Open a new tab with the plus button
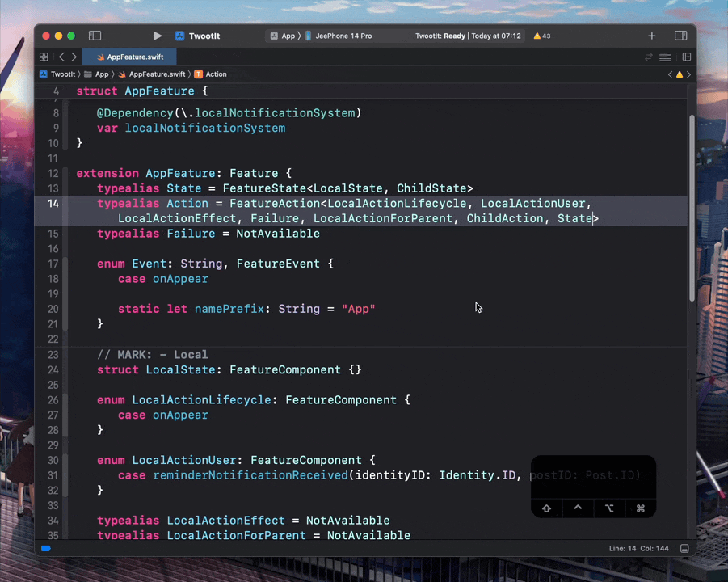The width and height of the screenshot is (728, 582). (x=651, y=36)
